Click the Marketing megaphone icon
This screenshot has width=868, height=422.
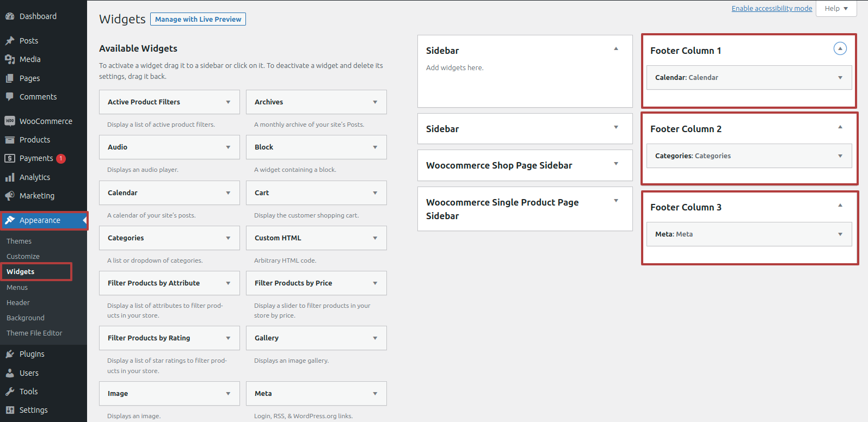tap(10, 196)
